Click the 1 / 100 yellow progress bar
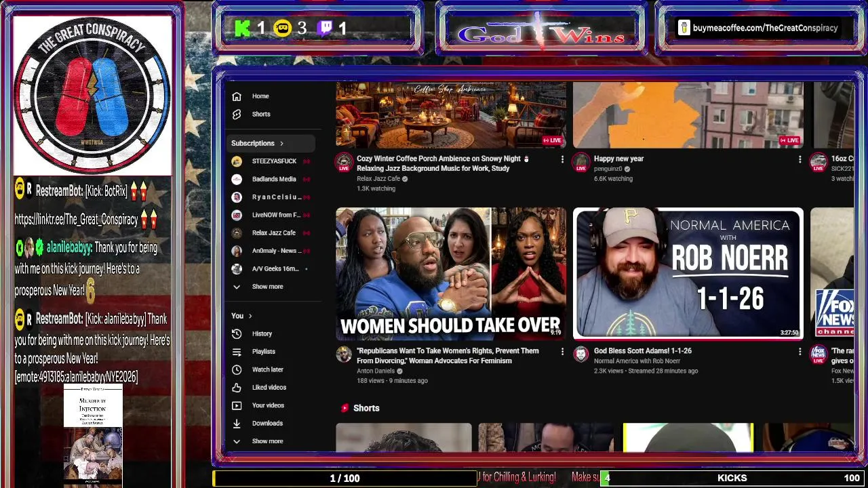 344,478
